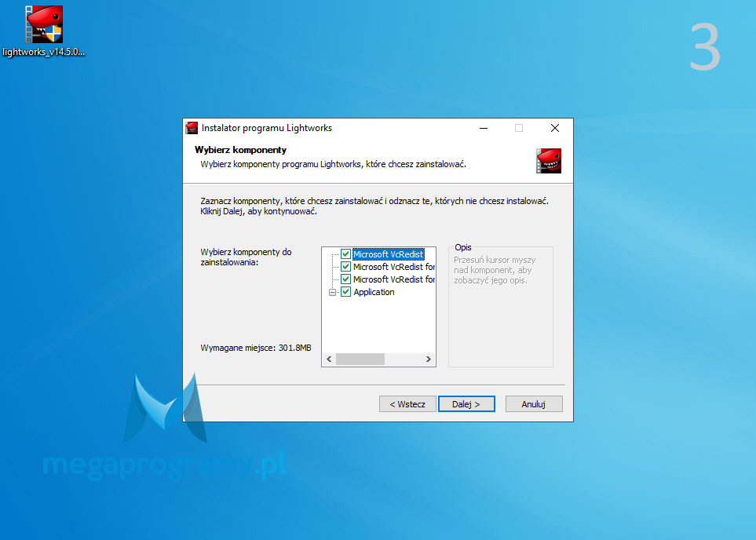
Task: Click the right arrow of the component list scrollbar
Action: coord(428,359)
